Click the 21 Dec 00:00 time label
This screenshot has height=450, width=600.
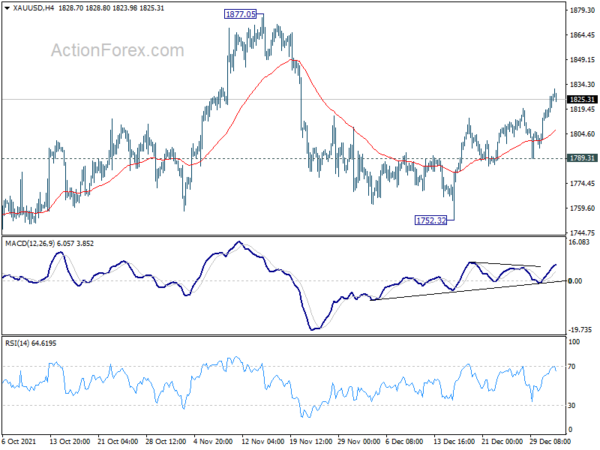(502, 441)
